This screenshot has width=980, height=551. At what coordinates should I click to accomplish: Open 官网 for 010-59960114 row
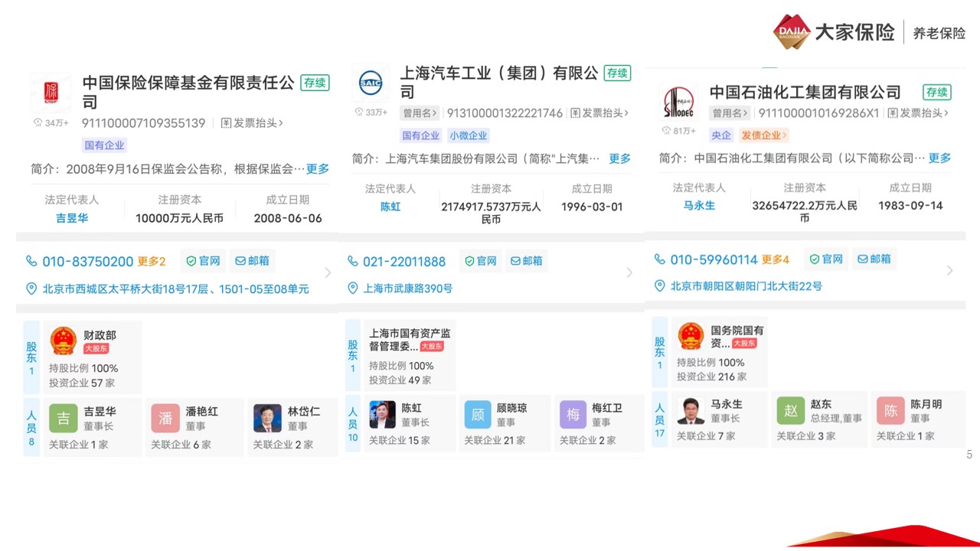coord(826,259)
